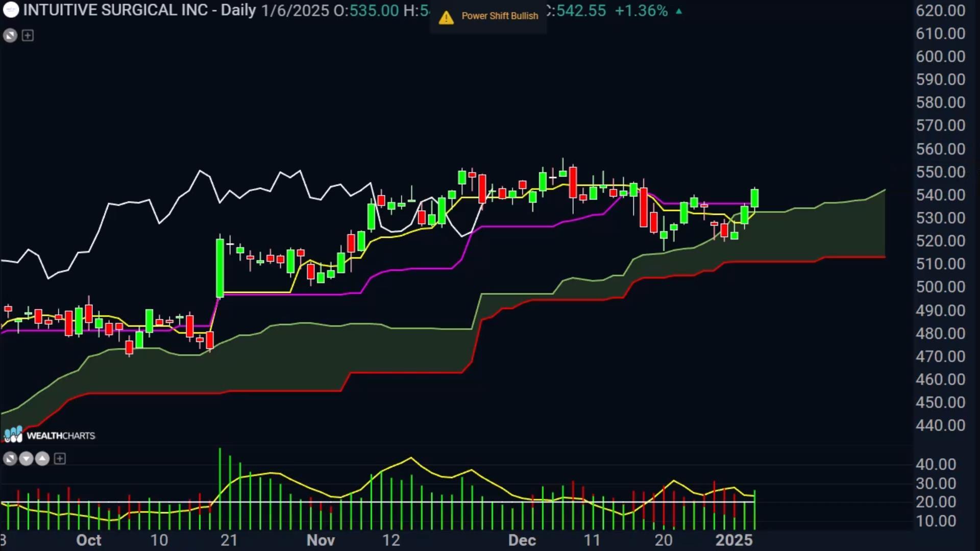This screenshot has height=551, width=980.
Task: Maximize the main price chart pane
Action: click(x=10, y=35)
